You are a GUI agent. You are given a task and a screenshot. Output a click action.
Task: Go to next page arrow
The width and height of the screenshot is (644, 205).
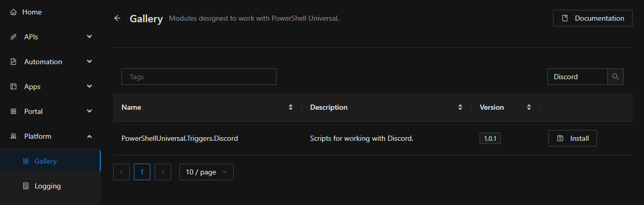[x=163, y=172]
